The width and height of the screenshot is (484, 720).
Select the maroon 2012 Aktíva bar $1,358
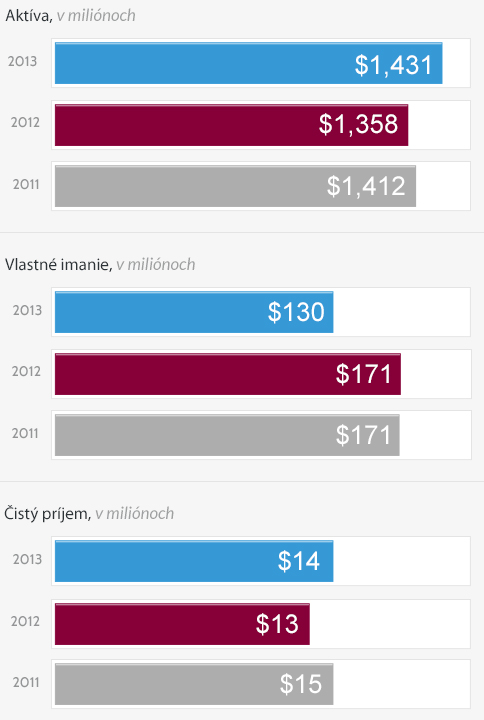(x=231, y=125)
